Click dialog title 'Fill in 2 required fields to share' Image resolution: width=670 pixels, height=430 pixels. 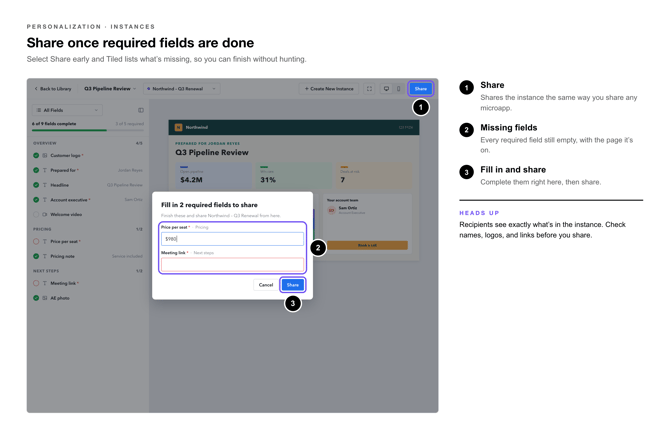pos(209,205)
